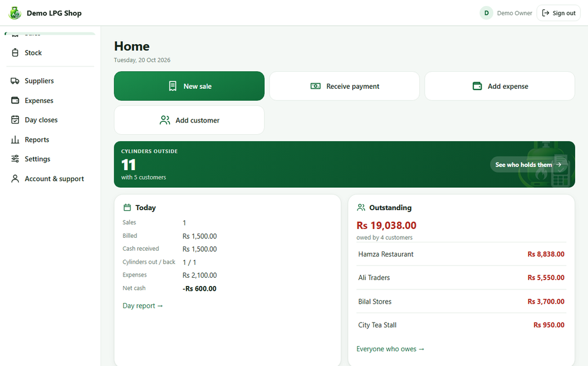588x366 pixels.
Task: Click the Rs 8,838.00 amount
Action: click(546, 254)
